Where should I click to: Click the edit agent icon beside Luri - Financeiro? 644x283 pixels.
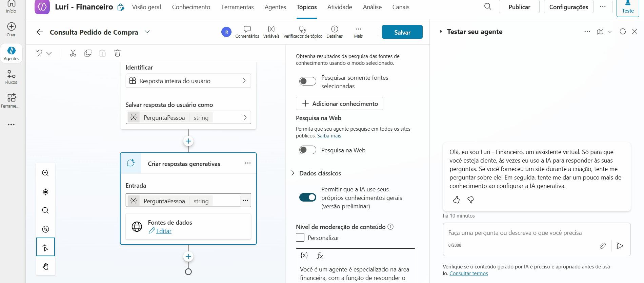121,7
